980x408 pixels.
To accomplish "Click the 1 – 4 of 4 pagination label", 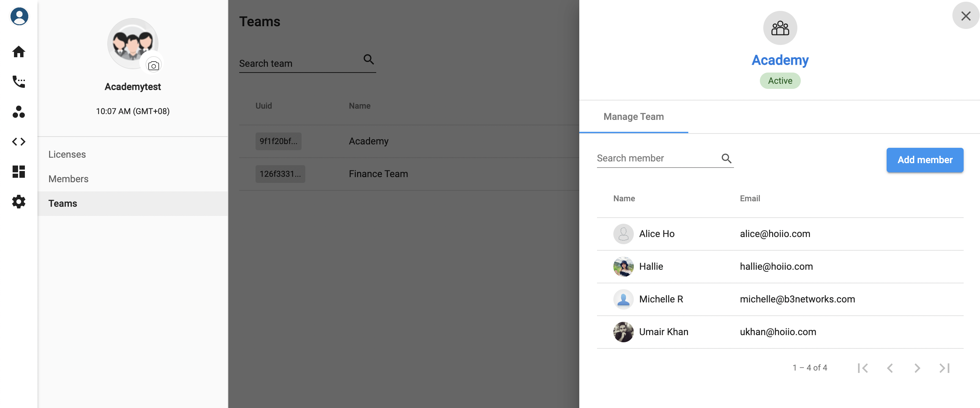I will coord(810,368).
